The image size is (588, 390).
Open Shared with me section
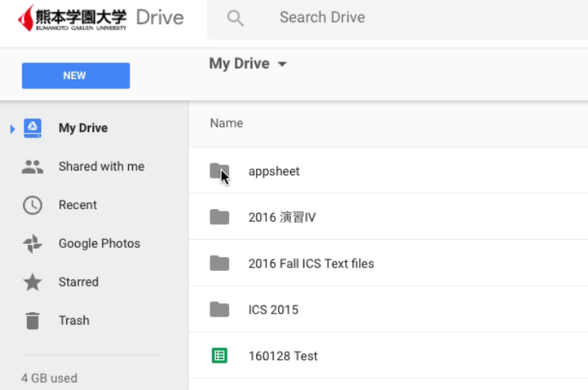pos(101,167)
